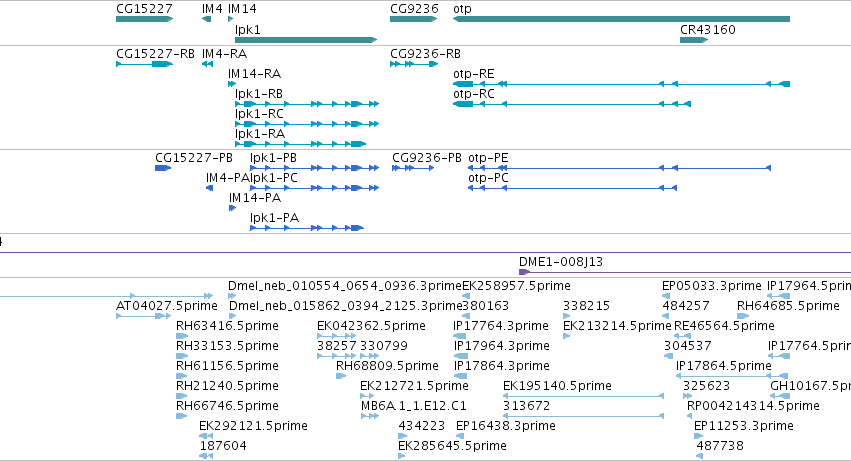Open the 304537 feature label
851x461 pixels.
pos(687,346)
